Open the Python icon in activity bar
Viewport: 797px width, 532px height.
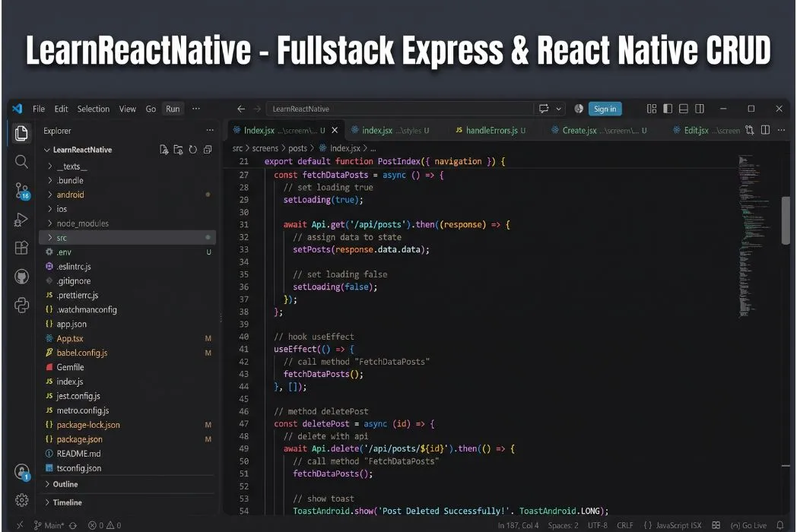point(21,305)
